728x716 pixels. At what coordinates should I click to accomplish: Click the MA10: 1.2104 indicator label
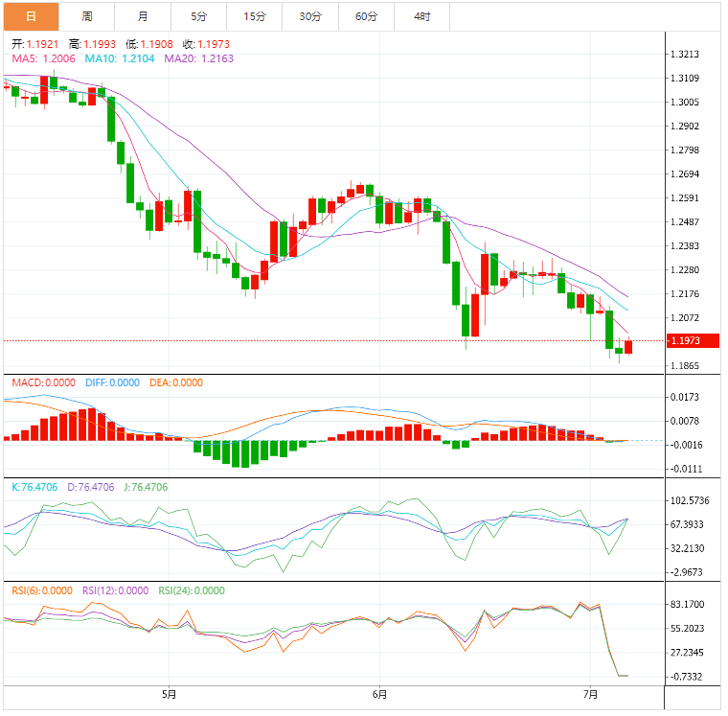point(120,58)
